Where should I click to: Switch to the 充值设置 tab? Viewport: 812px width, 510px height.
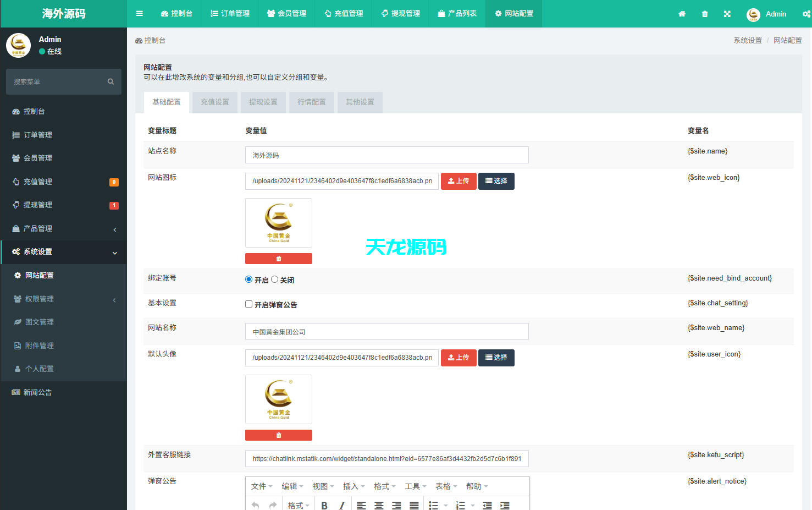click(214, 102)
